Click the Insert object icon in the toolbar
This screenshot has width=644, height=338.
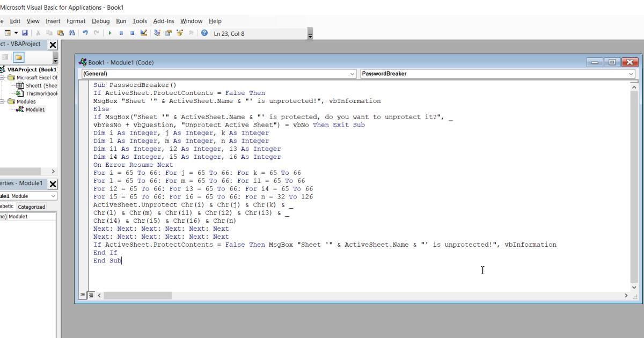point(8,33)
